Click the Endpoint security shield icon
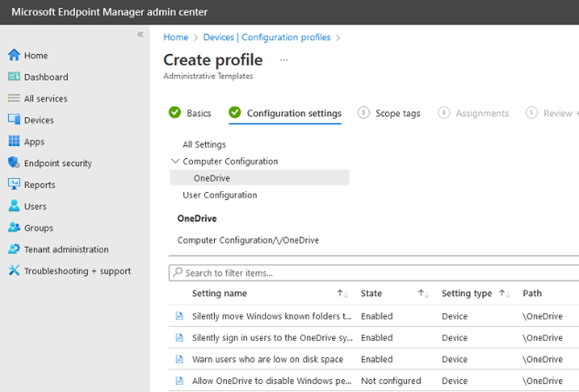Screen dimensions: 579x392 (x=14, y=163)
